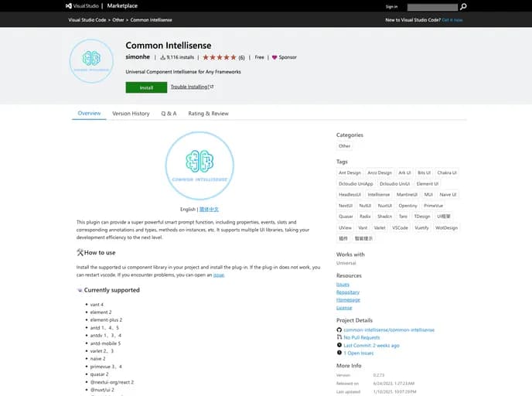
Task: Open the License resource link
Action: [344, 308]
